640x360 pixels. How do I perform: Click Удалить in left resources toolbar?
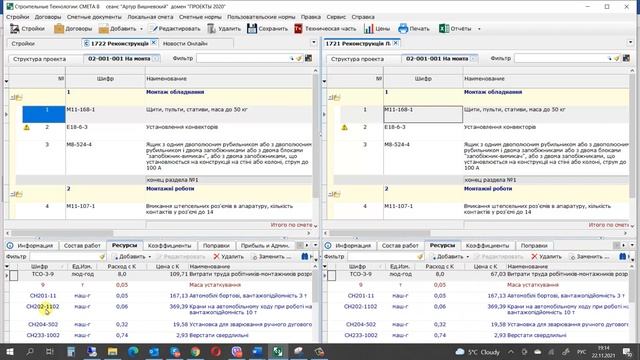click(229, 257)
